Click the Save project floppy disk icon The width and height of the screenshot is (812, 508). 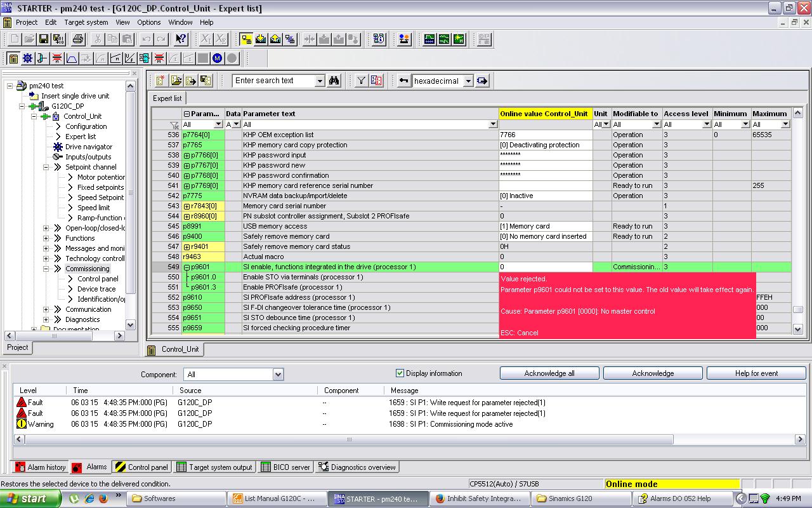point(44,39)
